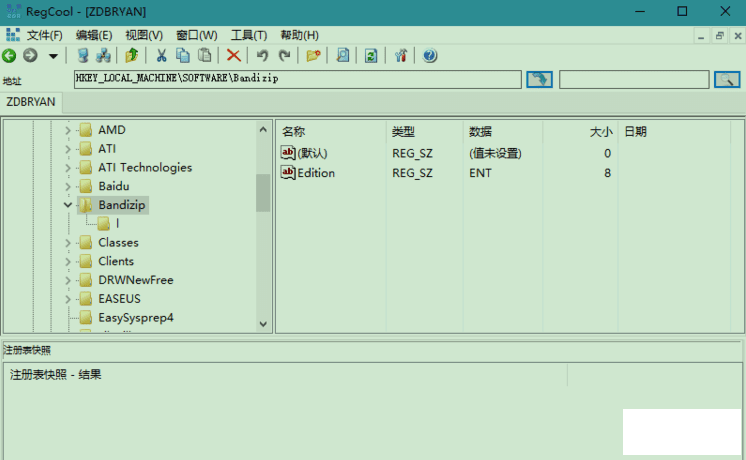Click the green Back navigation arrow
Screen dimensions: 746x460
(9, 56)
